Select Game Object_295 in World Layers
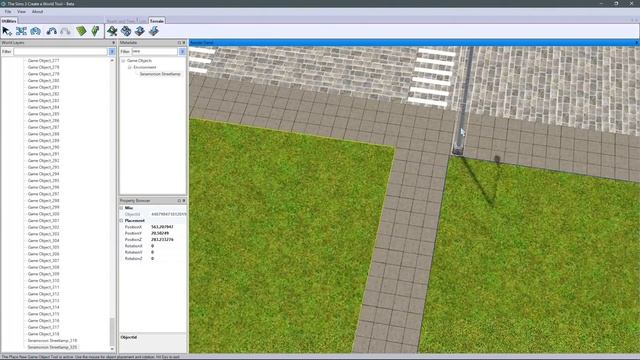Viewport: 640px width, 360px height. pos(43,180)
